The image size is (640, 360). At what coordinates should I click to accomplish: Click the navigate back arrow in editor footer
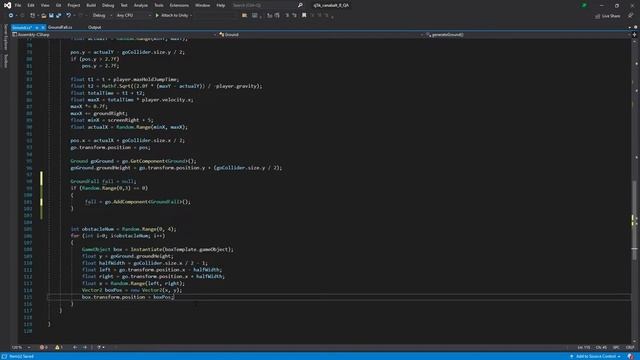pyautogui.click(x=75, y=347)
